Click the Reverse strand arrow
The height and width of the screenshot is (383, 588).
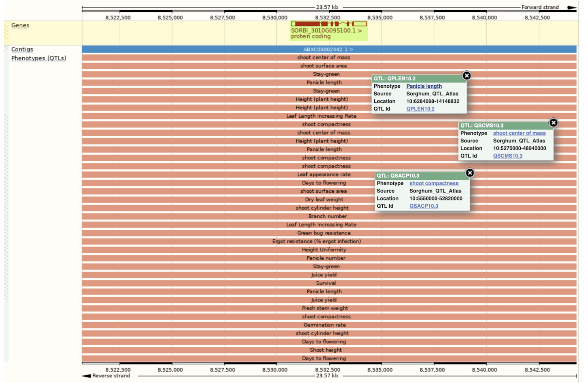click(x=86, y=376)
